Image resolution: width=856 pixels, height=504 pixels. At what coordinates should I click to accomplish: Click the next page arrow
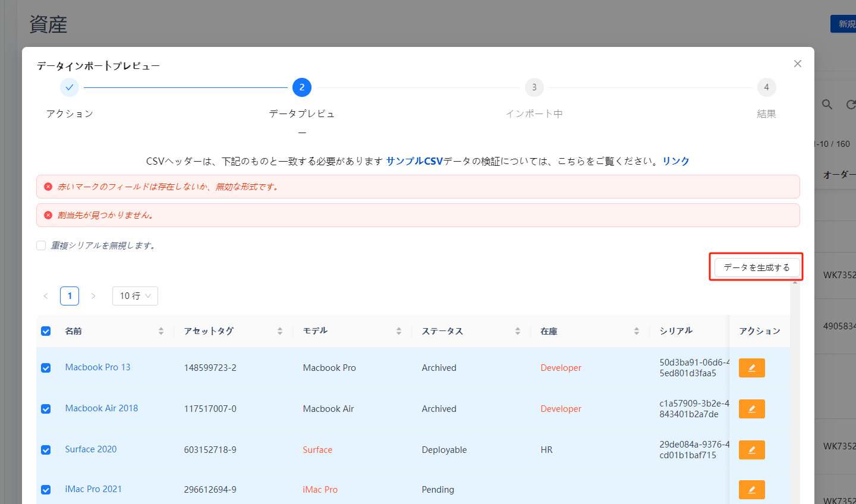(x=93, y=295)
